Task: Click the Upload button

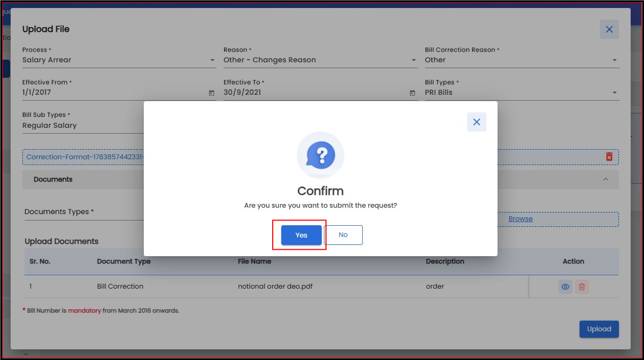Action: pyautogui.click(x=599, y=329)
